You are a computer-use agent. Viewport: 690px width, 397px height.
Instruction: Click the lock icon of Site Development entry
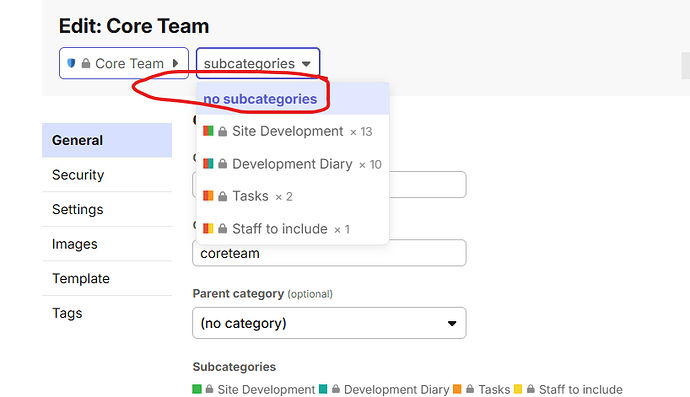coord(223,131)
